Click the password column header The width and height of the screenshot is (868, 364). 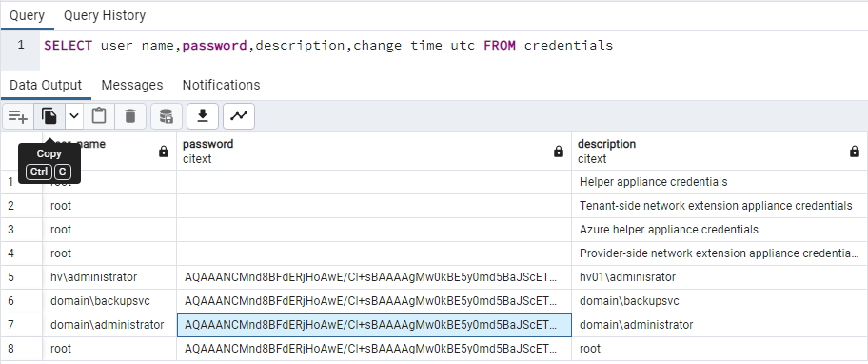click(x=374, y=152)
